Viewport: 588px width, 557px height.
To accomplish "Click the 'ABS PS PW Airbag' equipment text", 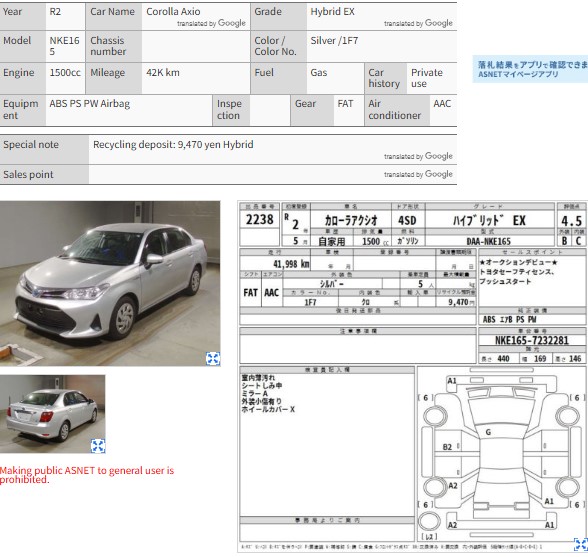I will point(90,104).
